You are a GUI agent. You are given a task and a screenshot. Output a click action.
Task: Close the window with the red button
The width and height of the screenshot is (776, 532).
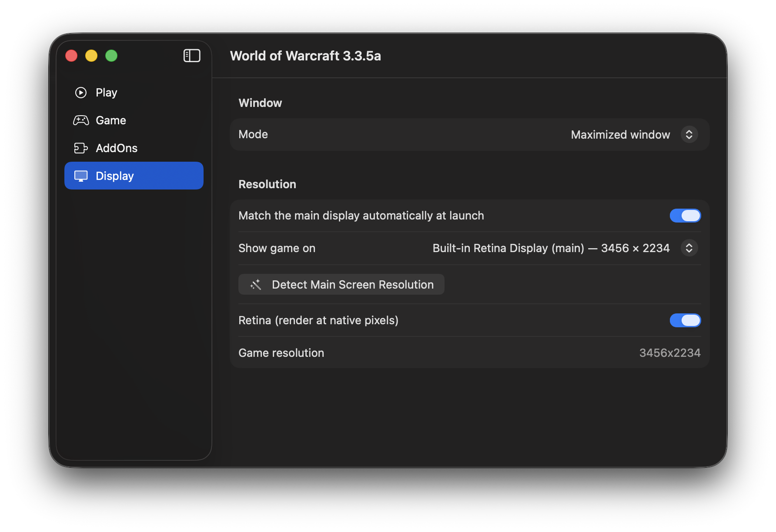pyautogui.click(x=71, y=56)
